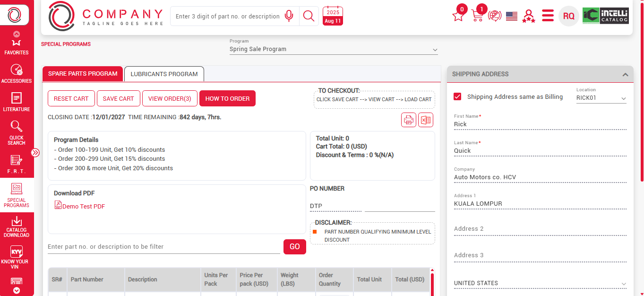Click the header part number search field
644x296 pixels.
[x=228, y=16]
